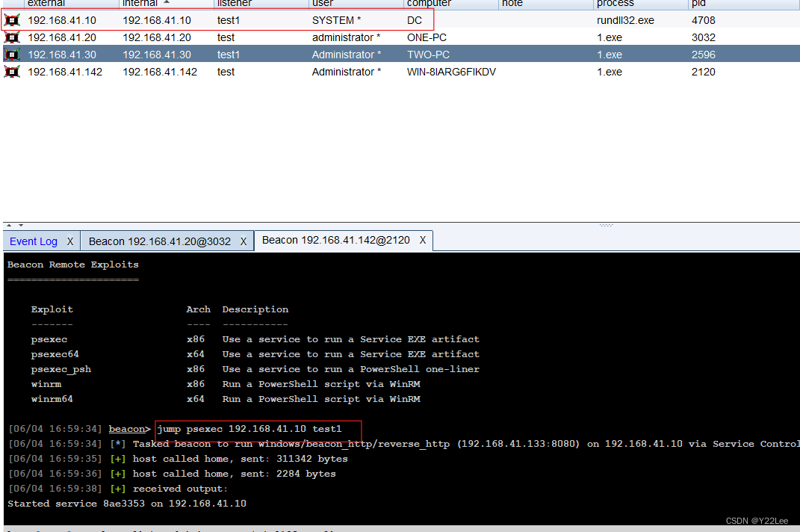Viewport: 800px width, 532px height.
Task: Click 'administrator *' user cell for ONE-PC
Action: click(347, 38)
